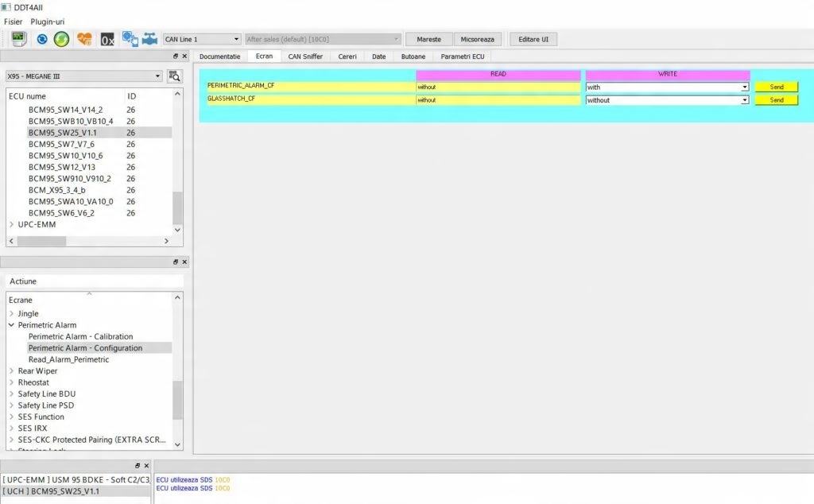Click the green circular reload icon
The width and height of the screenshot is (814, 504).
tap(62, 39)
